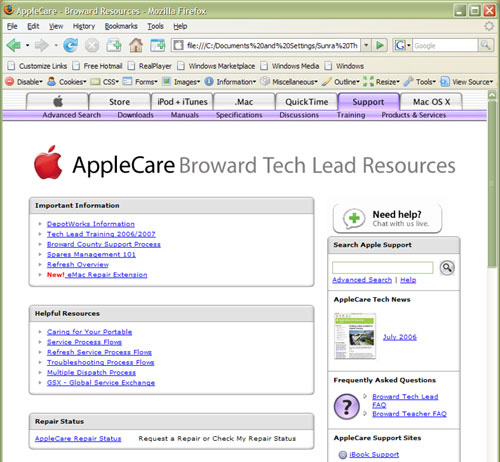Go to the Home page icon
Screen dimensions: 500x462
point(136,45)
